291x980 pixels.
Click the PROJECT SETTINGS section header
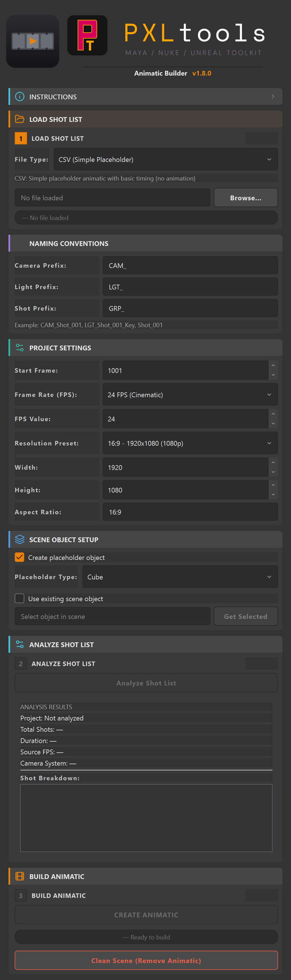pos(145,348)
